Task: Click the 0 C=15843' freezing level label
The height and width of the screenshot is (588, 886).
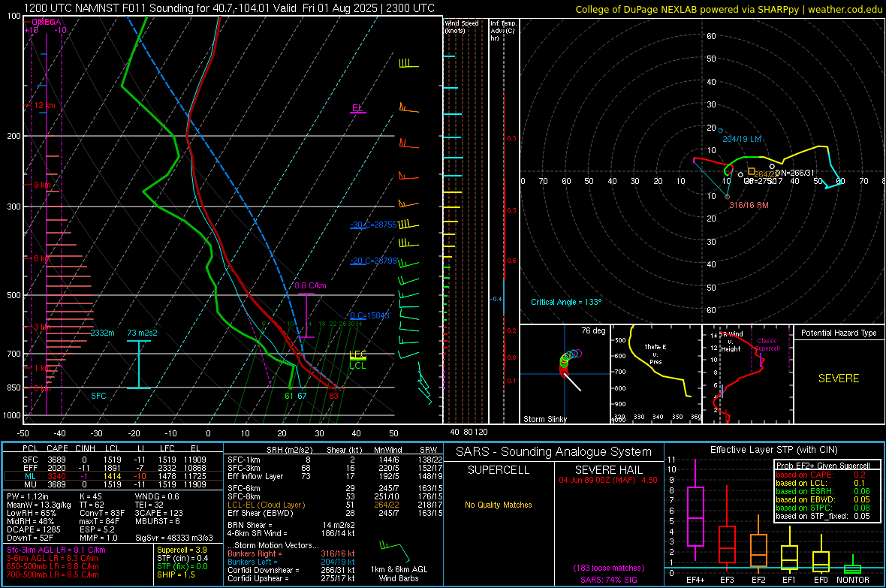Action: point(370,315)
